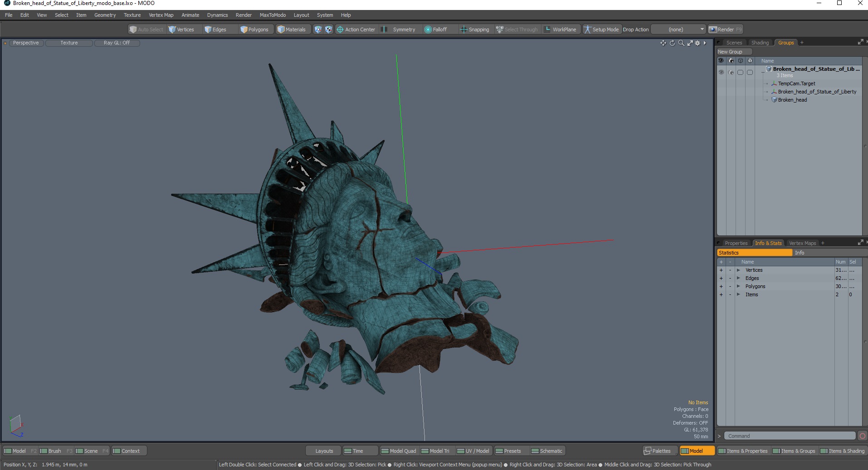
Task: Open the Action Center crosshair icon
Action: [340, 29]
